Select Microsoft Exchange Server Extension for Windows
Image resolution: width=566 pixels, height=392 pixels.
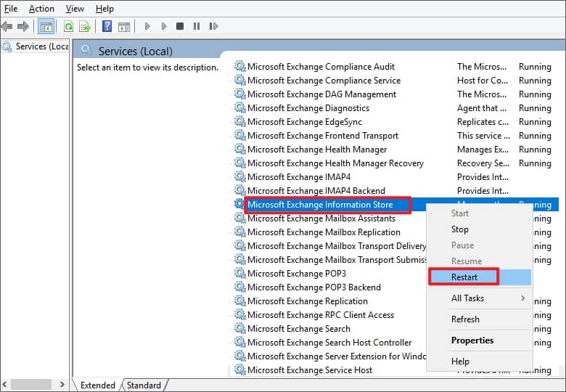click(337, 356)
